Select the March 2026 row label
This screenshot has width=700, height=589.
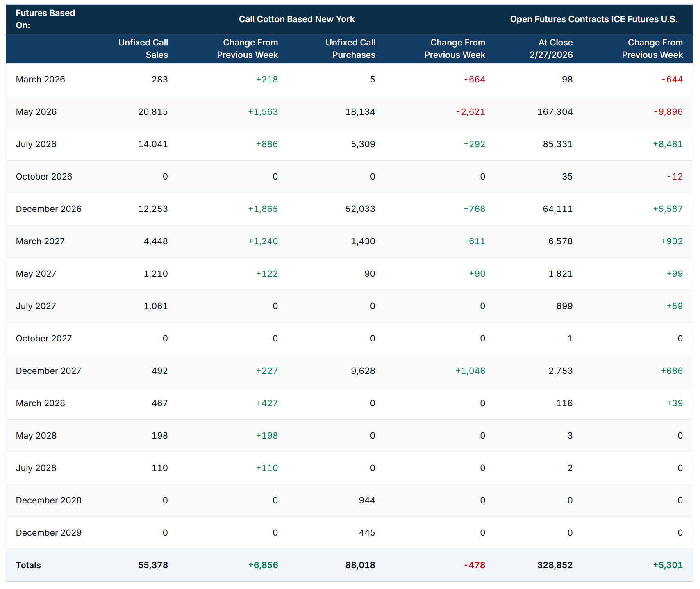(x=40, y=80)
